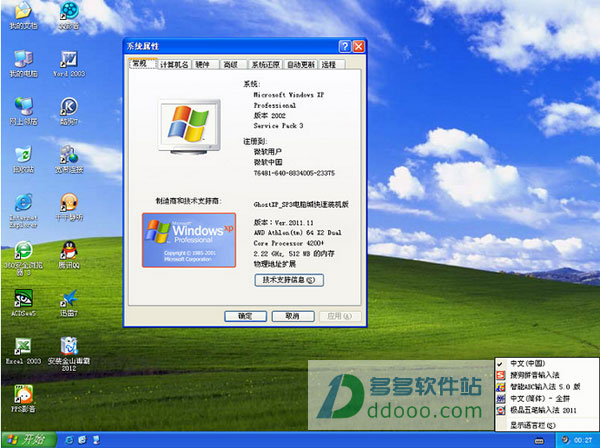The image size is (600, 448).
Task: Switch to the 远程 tab
Action: (332, 65)
